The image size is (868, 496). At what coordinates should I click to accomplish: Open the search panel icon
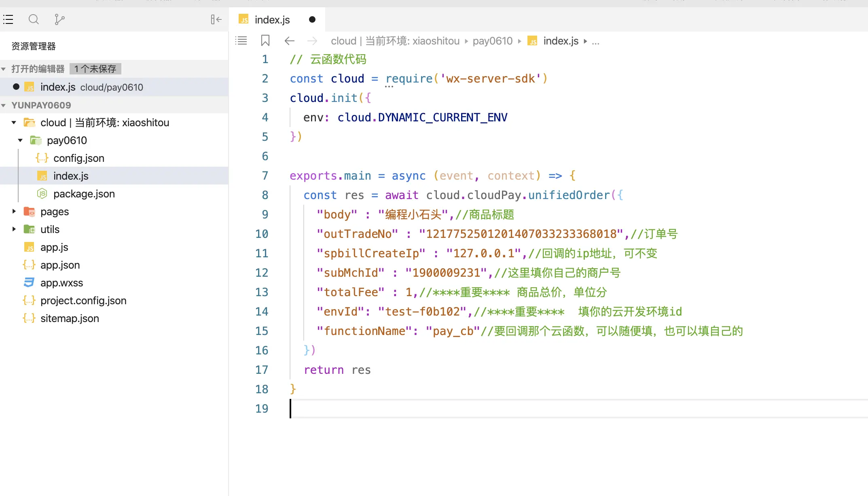click(34, 19)
